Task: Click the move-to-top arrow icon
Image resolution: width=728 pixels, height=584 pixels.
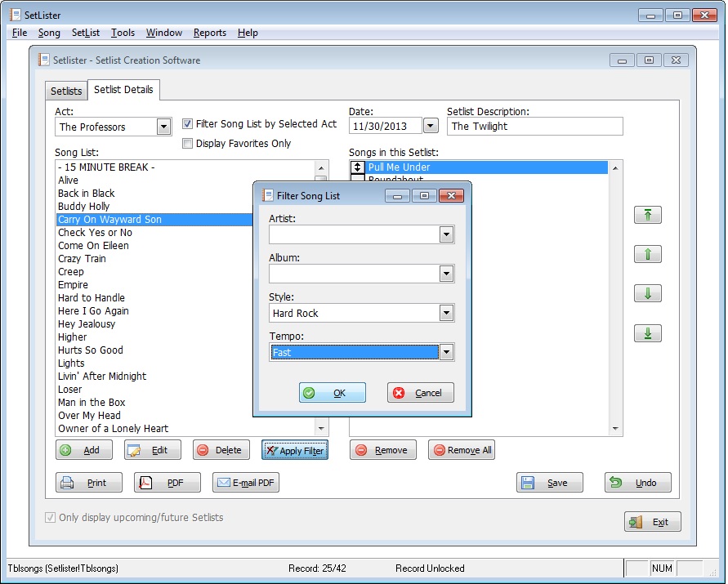Action: pos(648,215)
